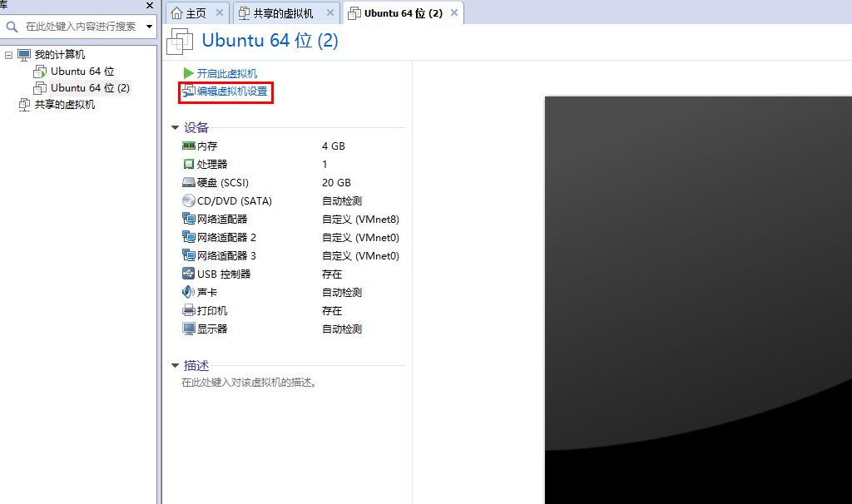This screenshot has height=504, width=852.
Task: Click the 硬盘 (SCSI) device label
Action: coord(223,182)
